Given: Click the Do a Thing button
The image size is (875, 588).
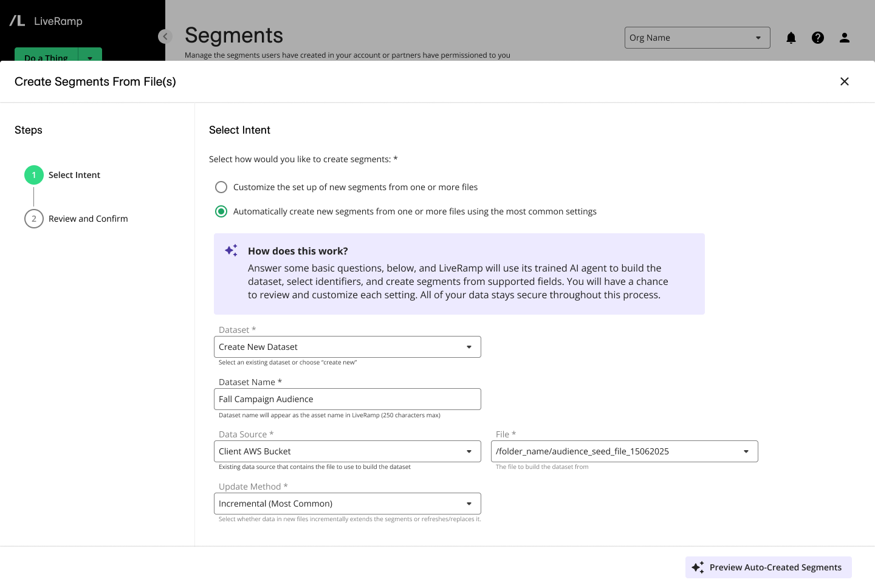Looking at the screenshot, I should point(46,55).
